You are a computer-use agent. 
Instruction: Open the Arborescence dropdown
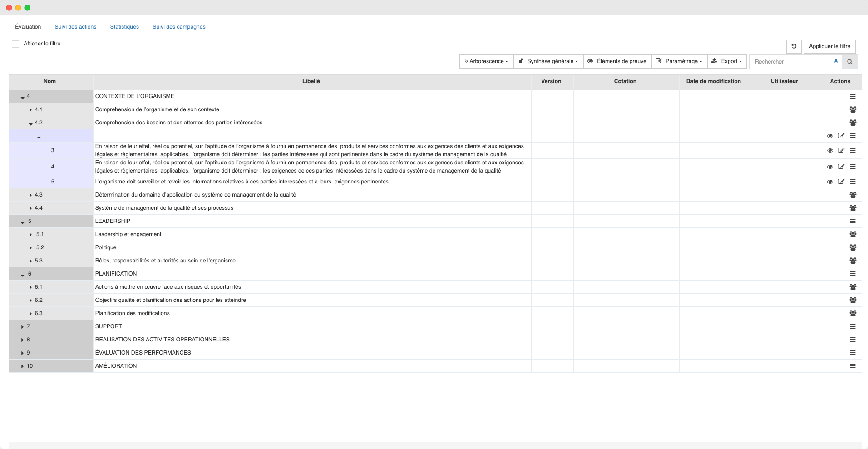486,61
